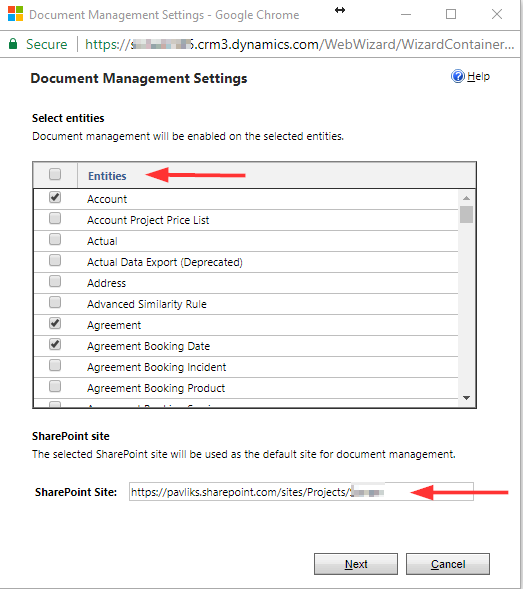Click the Microsoft logo in title bar
Viewport: 523px width, 589px height.
tap(15, 14)
